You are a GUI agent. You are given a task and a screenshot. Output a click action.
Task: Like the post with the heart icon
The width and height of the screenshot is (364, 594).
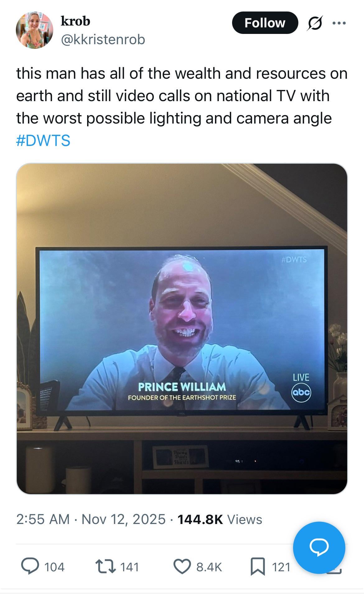click(182, 566)
